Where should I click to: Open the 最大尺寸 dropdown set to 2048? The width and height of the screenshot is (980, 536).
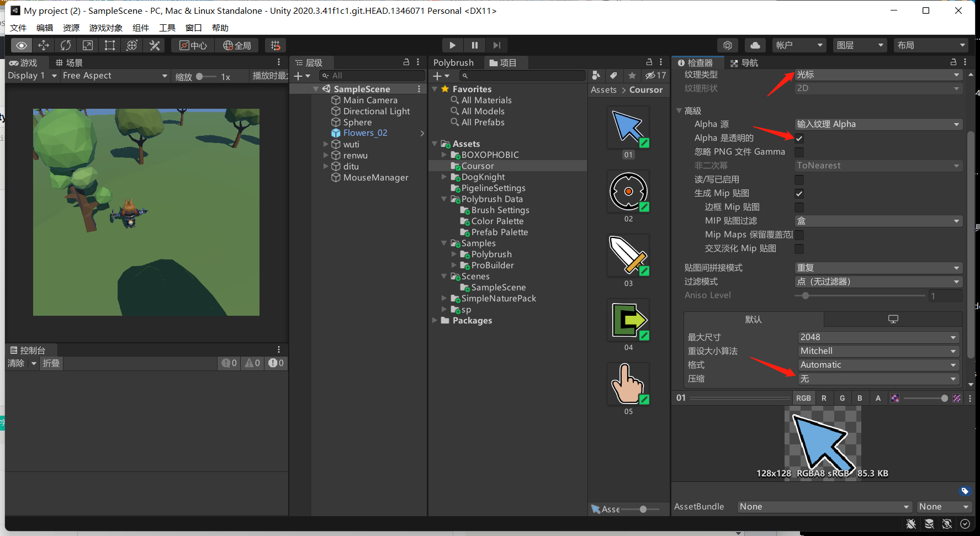(878, 337)
